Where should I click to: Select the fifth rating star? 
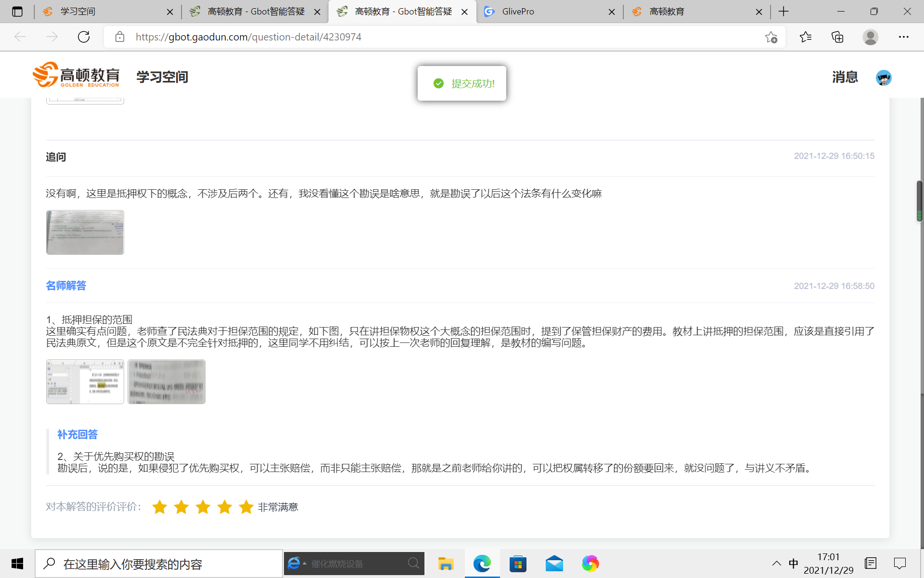tap(246, 507)
